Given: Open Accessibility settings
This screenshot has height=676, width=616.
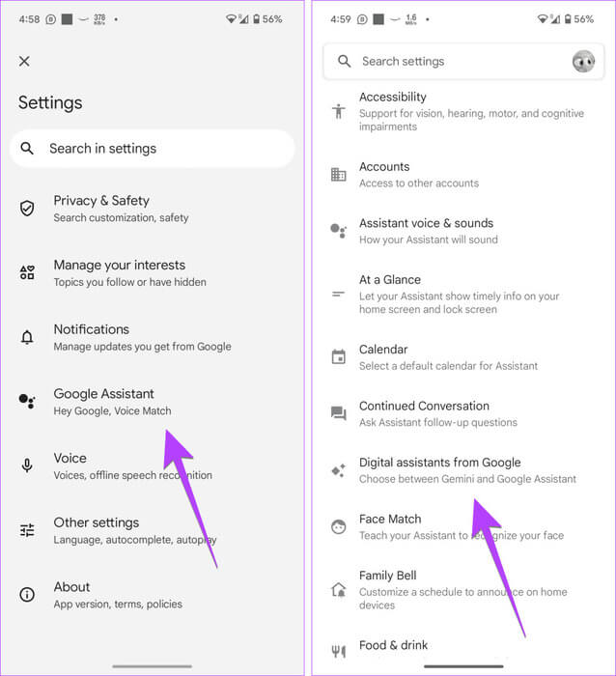Looking at the screenshot, I should pyautogui.click(x=463, y=111).
